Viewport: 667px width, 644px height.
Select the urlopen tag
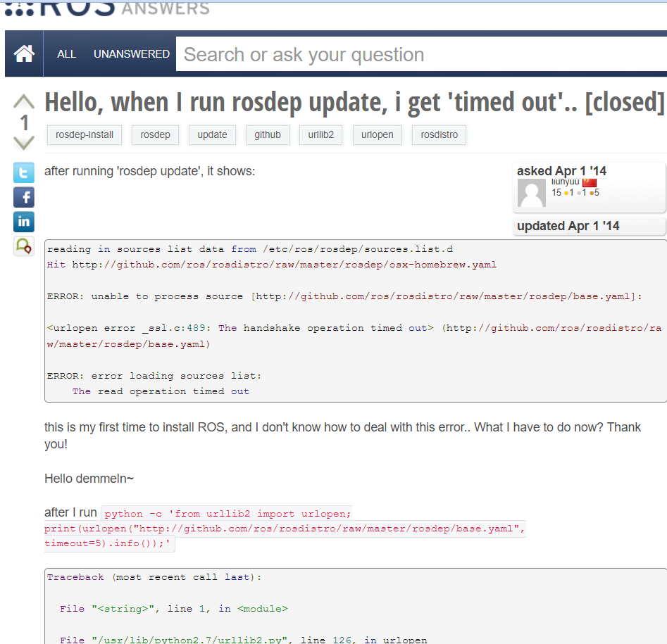point(378,134)
